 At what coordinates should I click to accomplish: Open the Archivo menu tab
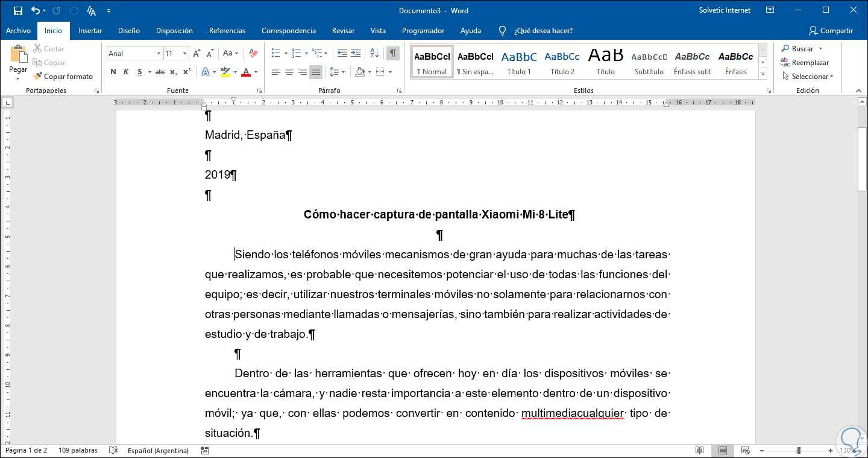[18, 31]
